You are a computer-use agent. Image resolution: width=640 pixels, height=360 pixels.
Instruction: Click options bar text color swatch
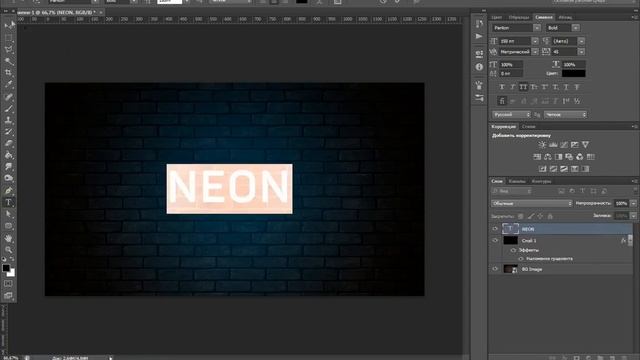tap(302, 2)
